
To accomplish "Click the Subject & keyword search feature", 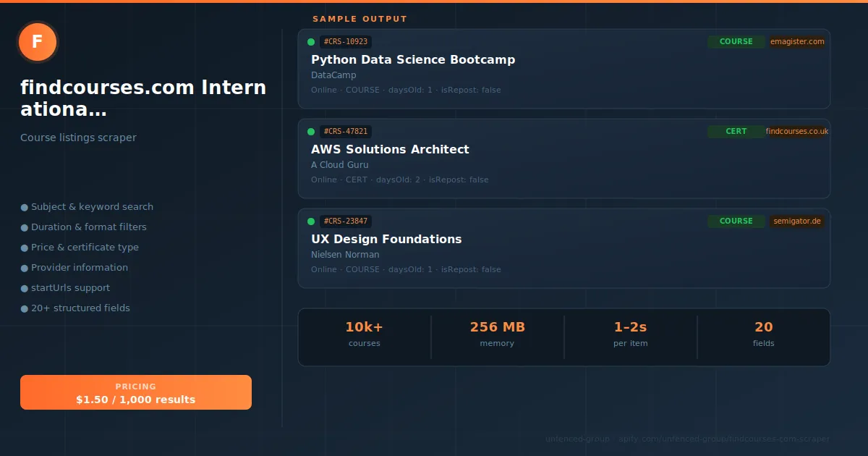I will pyautogui.click(x=92, y=207).
